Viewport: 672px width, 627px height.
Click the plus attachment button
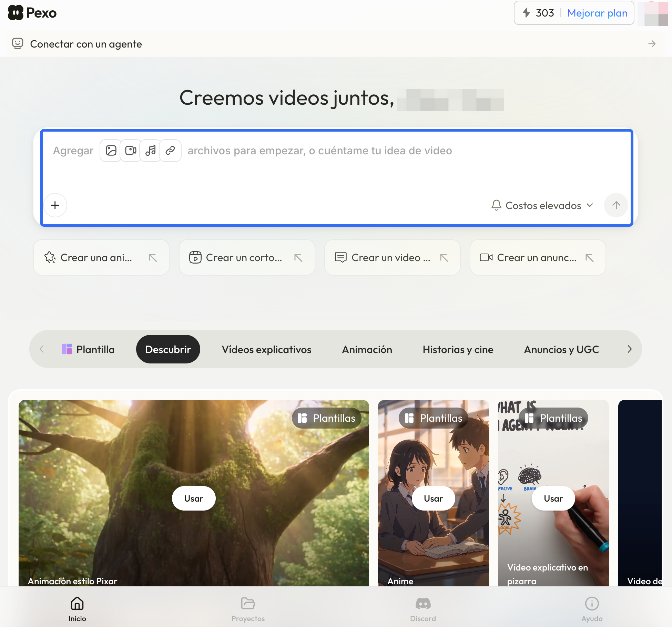[x=55, y=205]
